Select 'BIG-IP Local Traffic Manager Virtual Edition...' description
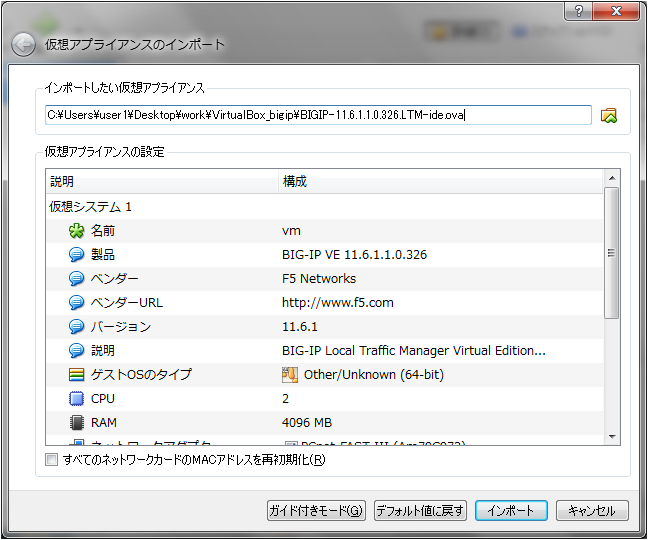 pos(414,350)
